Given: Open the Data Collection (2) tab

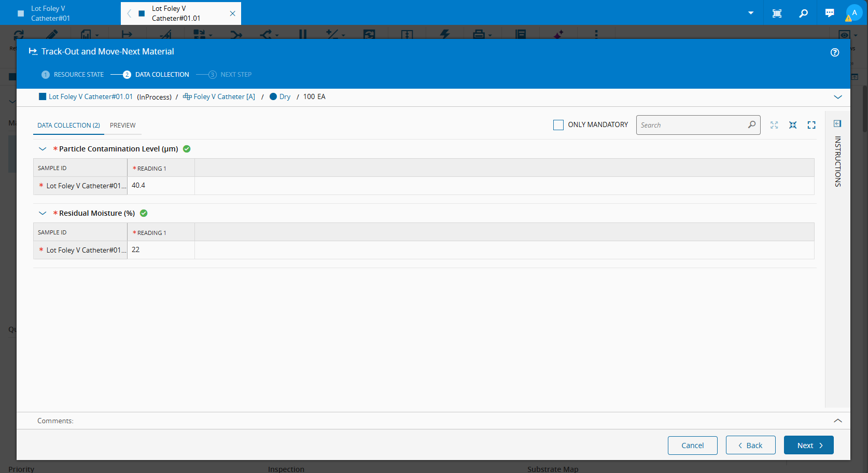Looking at the screenshot, I should tap(68, 126).
